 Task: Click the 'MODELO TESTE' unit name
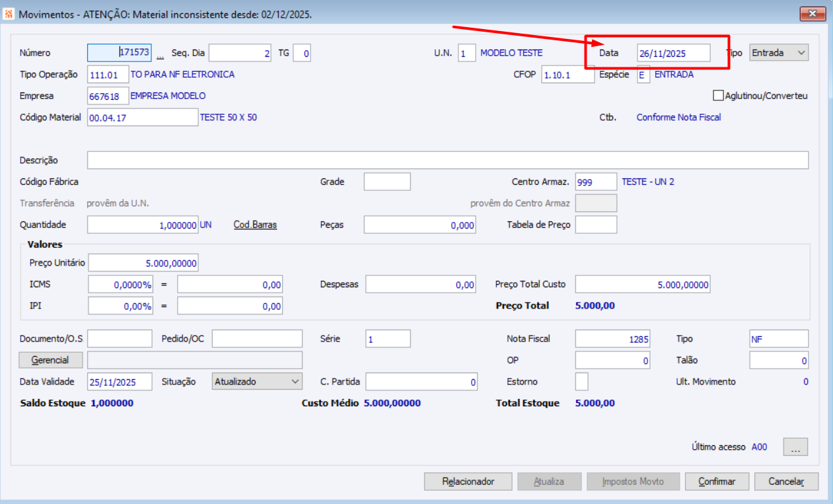[x=511, y=53]
